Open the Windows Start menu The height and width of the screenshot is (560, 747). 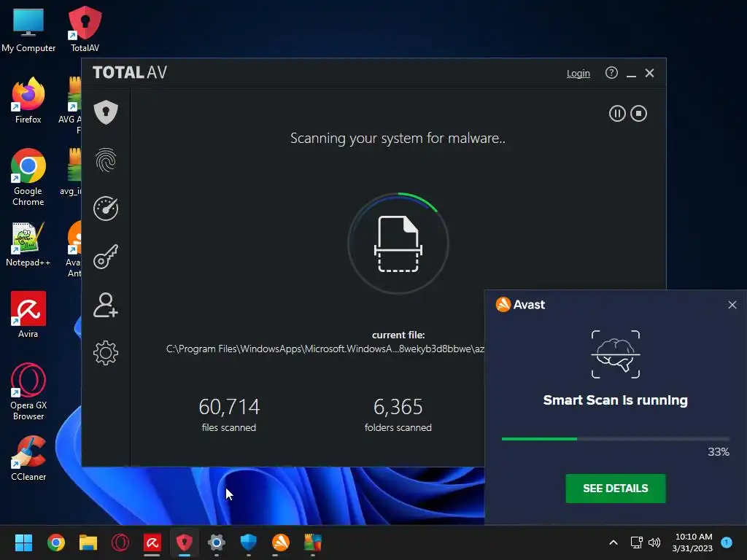(x=23, y=542)
